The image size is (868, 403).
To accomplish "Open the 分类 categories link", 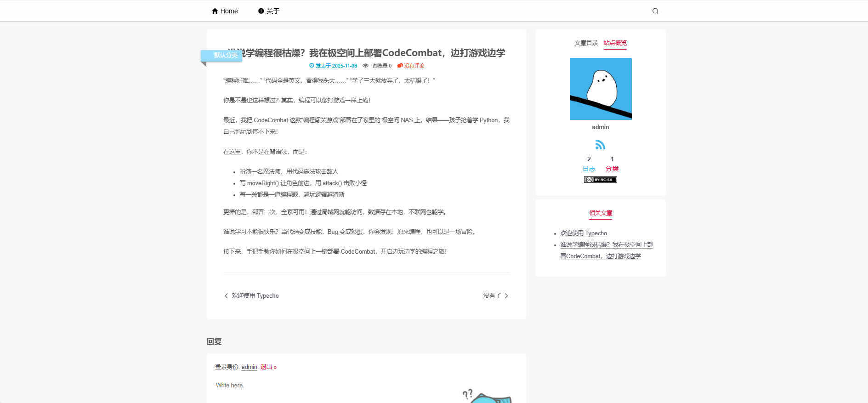I will coord(612,169).
